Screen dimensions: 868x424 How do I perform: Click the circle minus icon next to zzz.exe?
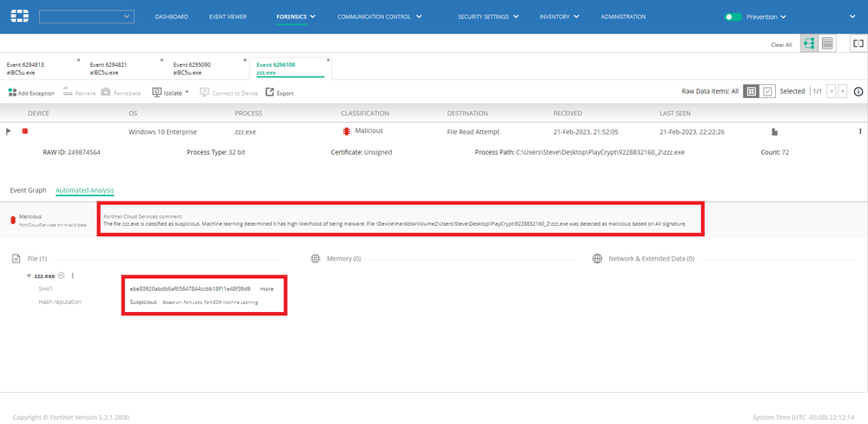[x=62, y=275]
